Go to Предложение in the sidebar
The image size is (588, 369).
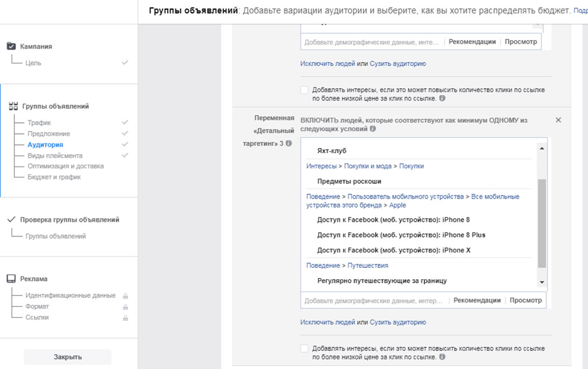tap(49, 134)
